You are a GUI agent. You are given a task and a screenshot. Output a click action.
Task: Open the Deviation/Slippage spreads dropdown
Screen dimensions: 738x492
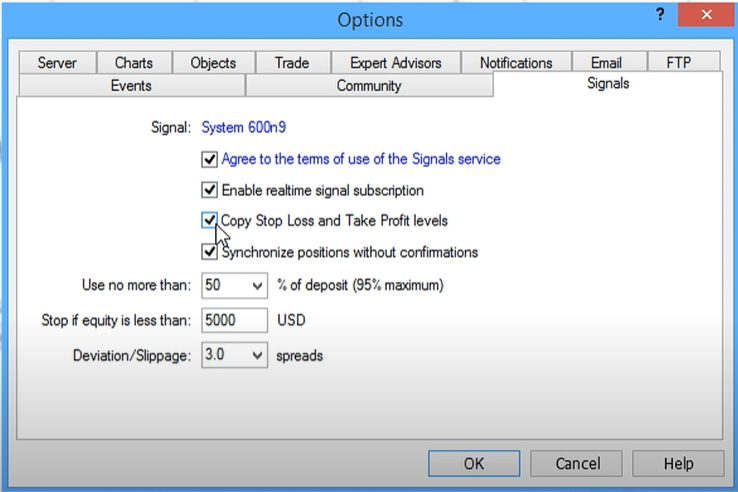257,355
